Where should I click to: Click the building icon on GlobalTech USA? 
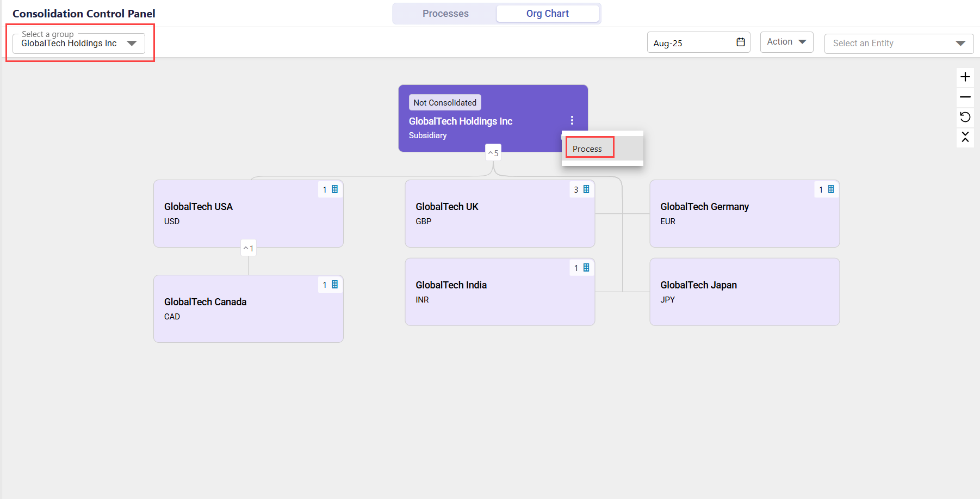tap(334, 189)
